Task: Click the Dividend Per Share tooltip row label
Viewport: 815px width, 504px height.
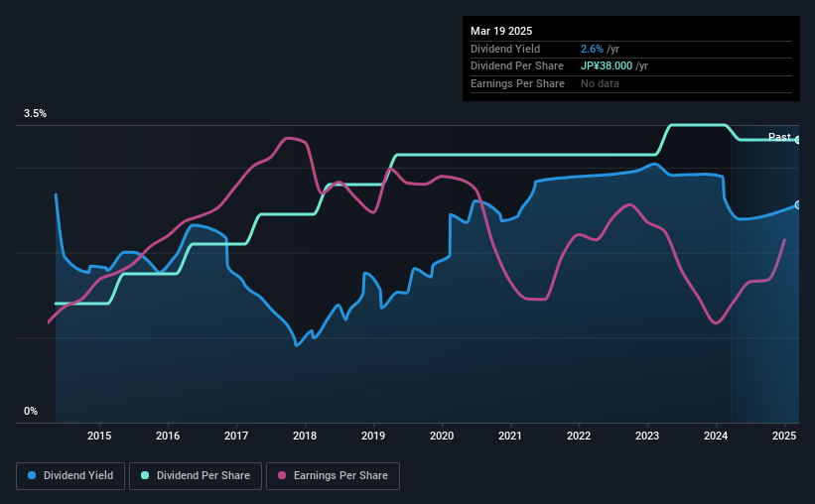Action: [x=516, y=66]
